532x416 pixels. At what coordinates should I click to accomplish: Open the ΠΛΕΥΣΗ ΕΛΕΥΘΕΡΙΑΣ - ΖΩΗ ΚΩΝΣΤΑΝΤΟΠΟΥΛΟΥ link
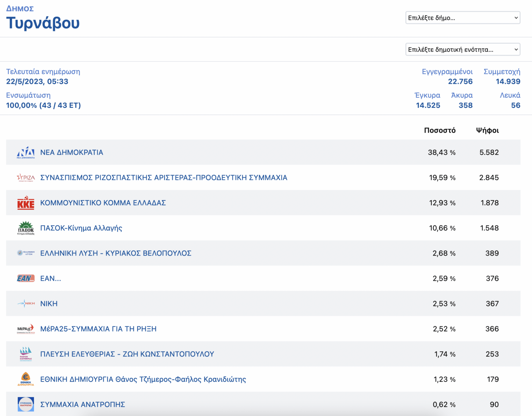point(127,354)
